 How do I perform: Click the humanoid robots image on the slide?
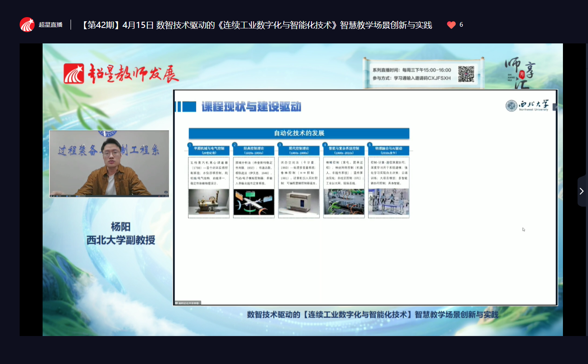(388, 202)
